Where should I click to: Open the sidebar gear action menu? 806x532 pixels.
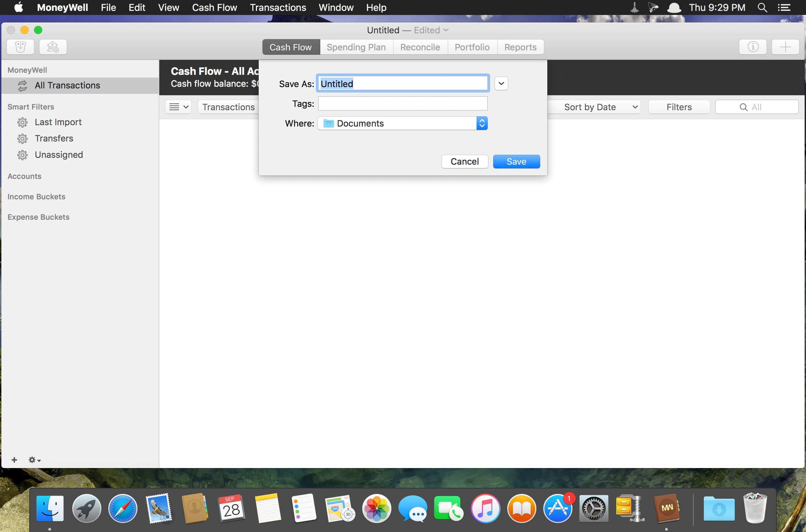[x=34, y=460]
